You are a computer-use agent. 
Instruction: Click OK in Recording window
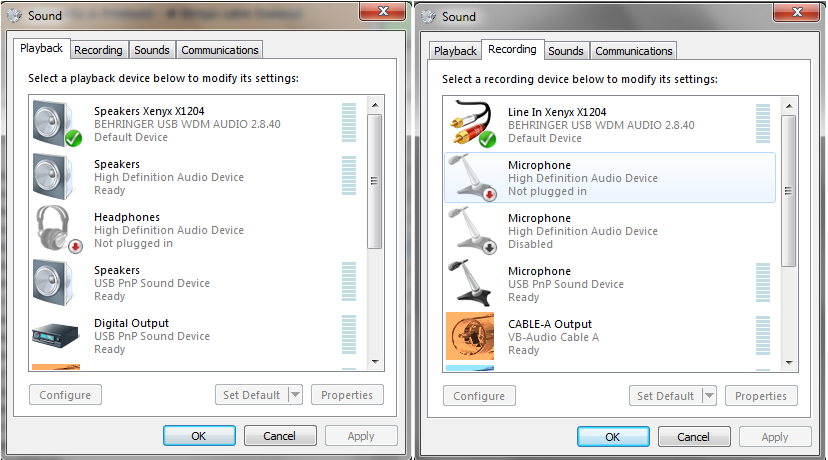coord(613,437)
